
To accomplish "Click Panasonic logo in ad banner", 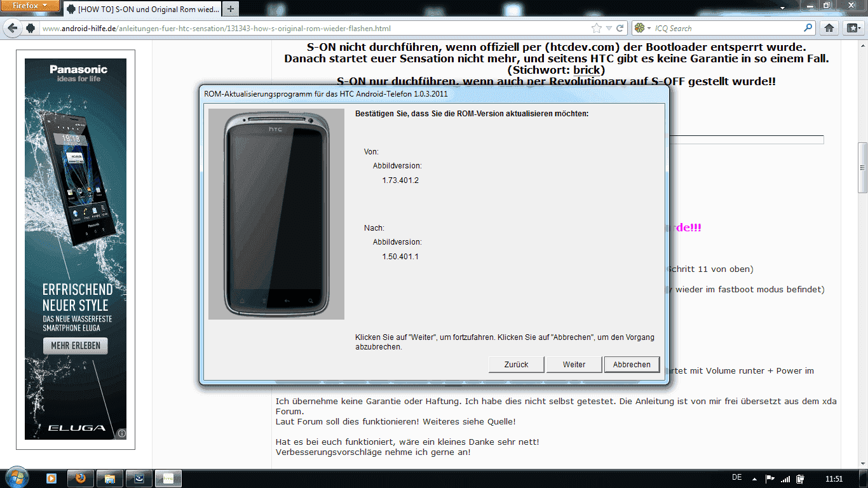I will click(78, 69).
